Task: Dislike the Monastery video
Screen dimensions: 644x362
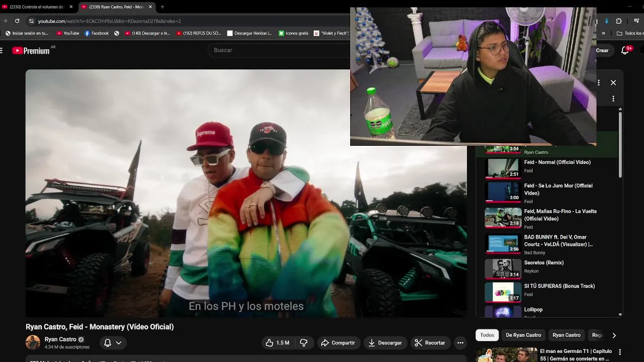Action: (x=304, y=343)
